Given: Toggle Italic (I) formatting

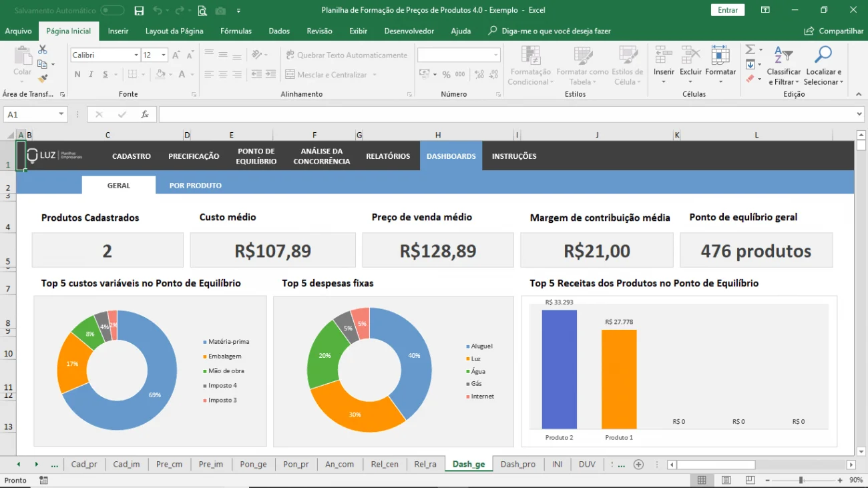Looking at the screenshot, I should (91, 75).
